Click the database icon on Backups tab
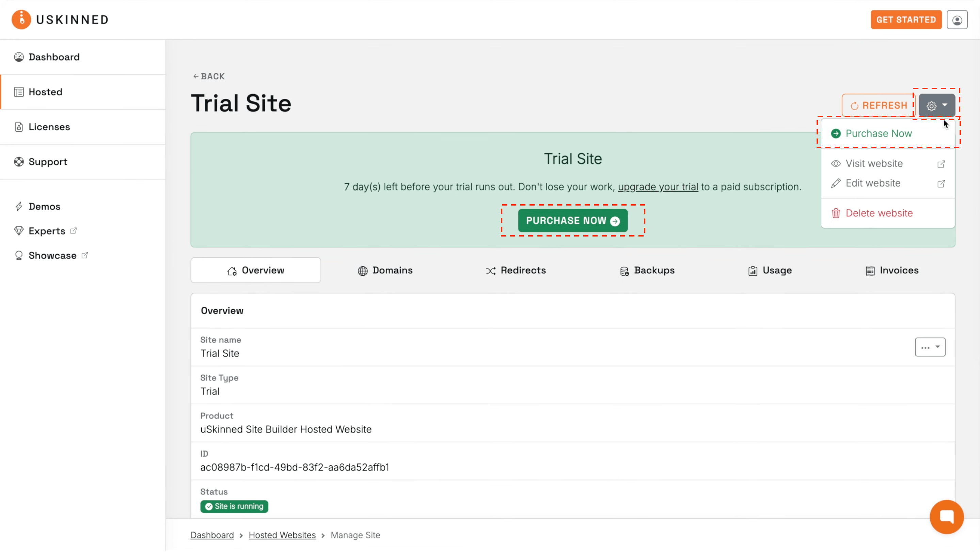Image resolution: width=980 pixels, height=552 pixels. point(624,271)
